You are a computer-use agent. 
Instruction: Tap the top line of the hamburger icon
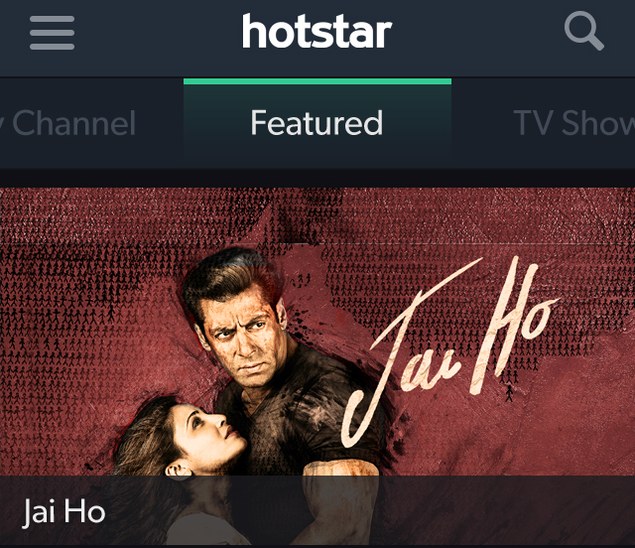(52, 19)
